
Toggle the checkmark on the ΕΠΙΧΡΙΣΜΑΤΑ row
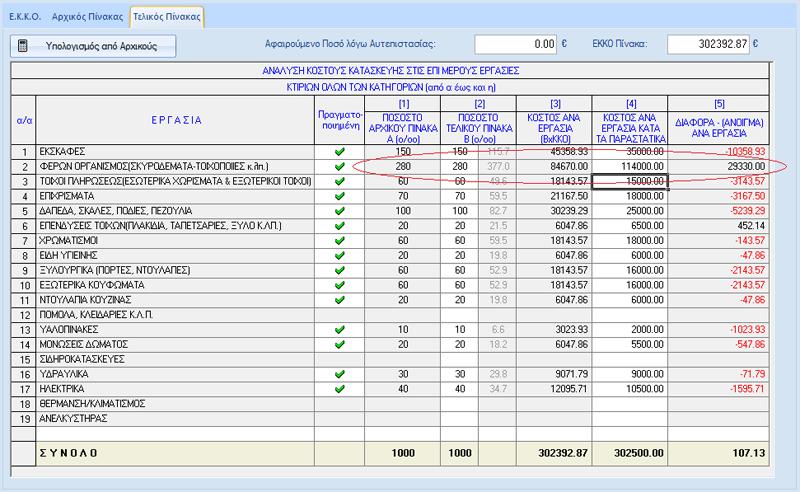coord(339,196)
